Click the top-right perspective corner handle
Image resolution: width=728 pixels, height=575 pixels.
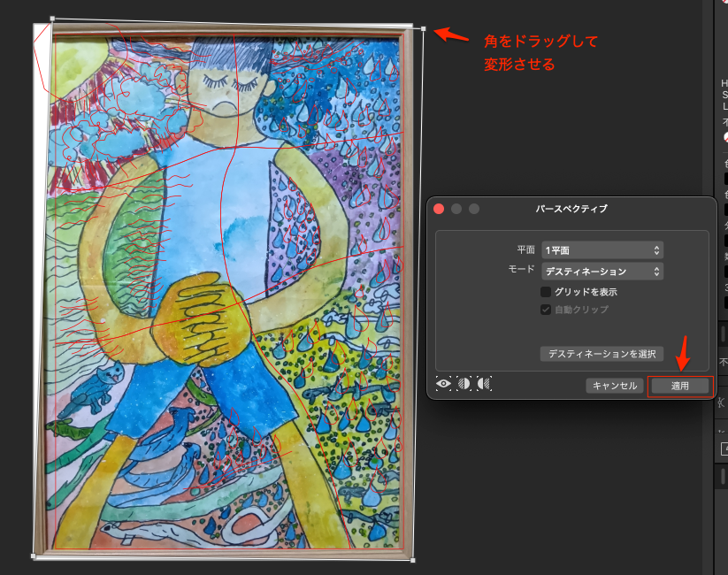click(424, 29)
